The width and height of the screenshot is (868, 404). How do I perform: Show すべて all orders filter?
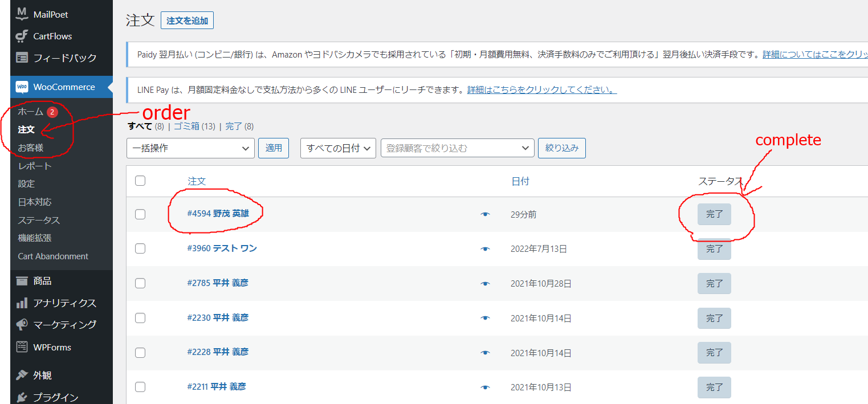pyautogui.click(x=140, y=126)
